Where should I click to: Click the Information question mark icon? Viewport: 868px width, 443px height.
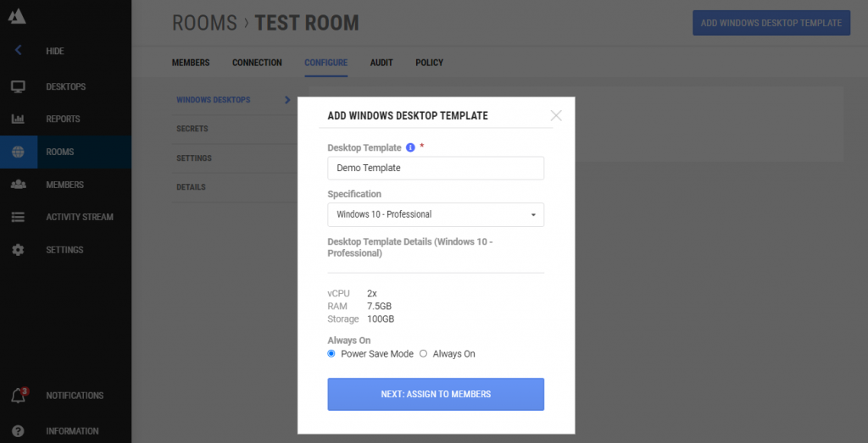coord(18,430)
